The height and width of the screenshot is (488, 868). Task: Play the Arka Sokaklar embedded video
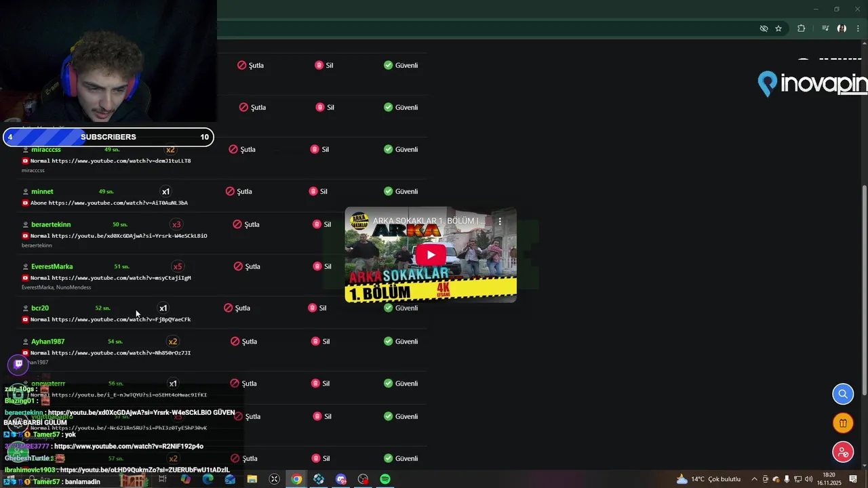(x=431, y=255)
